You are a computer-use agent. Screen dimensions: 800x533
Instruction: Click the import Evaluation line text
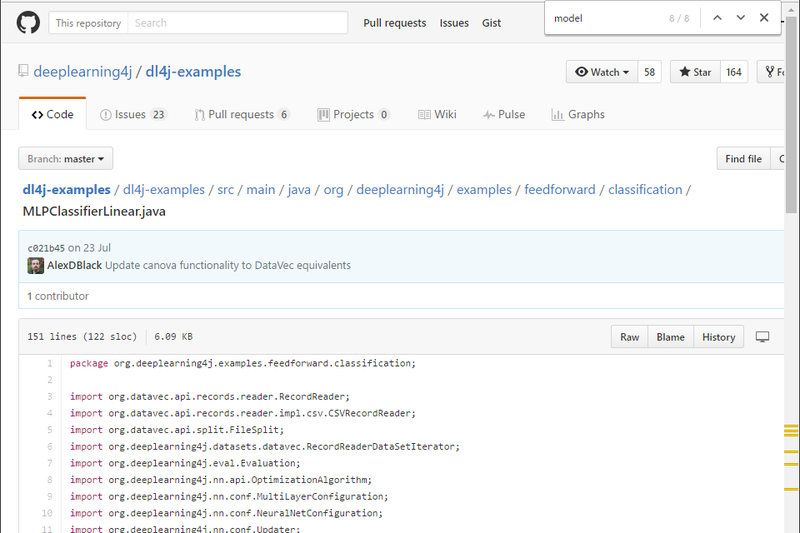185,463
